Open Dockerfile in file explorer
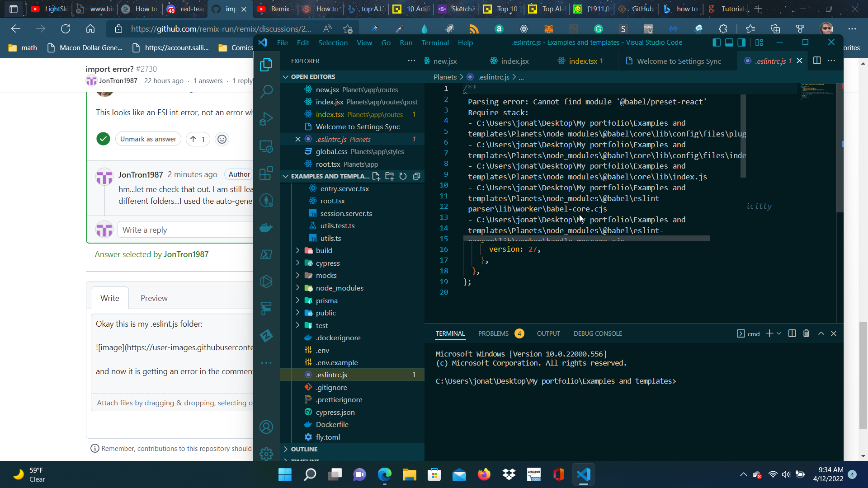 tap(332, 424)
